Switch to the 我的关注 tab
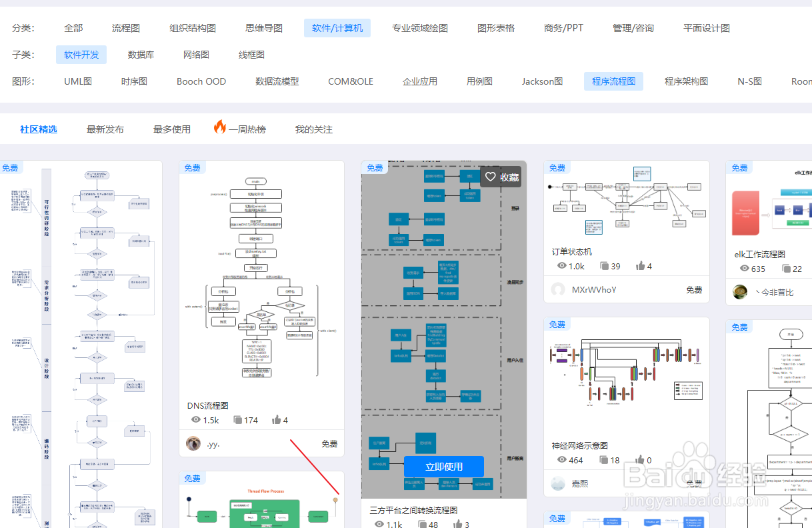 pos(313,129)
